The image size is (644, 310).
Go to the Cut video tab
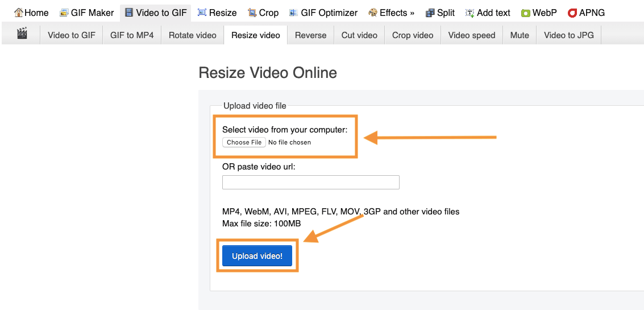359,35
